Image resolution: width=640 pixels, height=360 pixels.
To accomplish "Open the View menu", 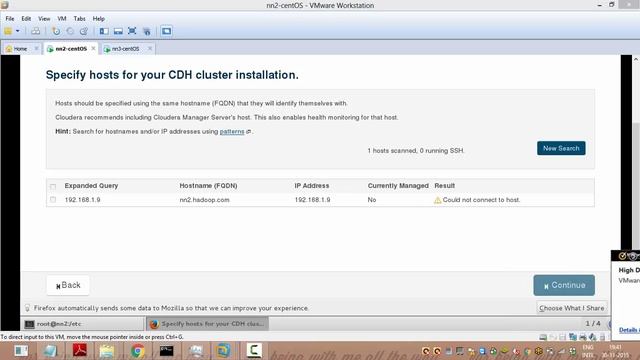I will point(44,18).
